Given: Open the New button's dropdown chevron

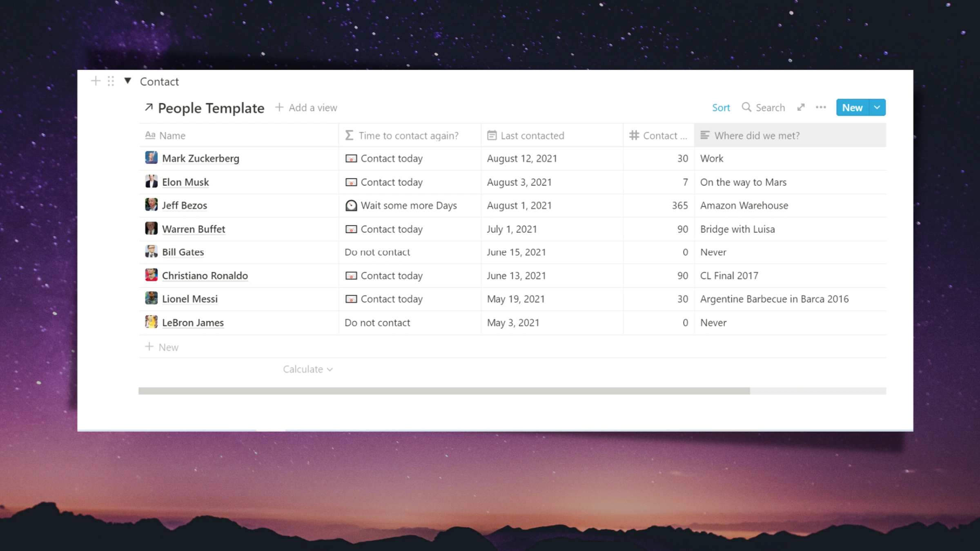Looking at the screenshot, I should 877,107.
